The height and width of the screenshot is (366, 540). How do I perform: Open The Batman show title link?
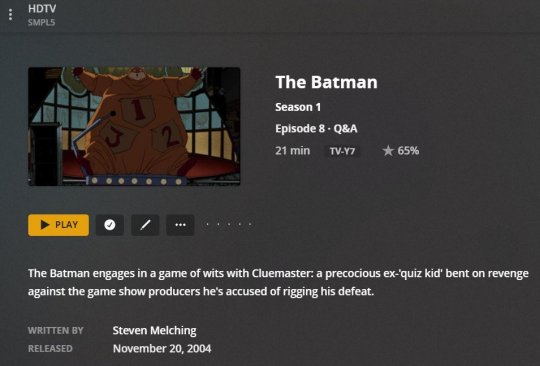[326, 82]
